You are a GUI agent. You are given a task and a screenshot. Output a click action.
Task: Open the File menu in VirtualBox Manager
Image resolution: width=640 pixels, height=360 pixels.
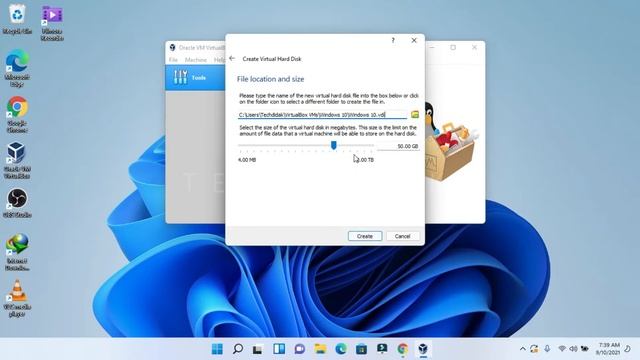173,60
